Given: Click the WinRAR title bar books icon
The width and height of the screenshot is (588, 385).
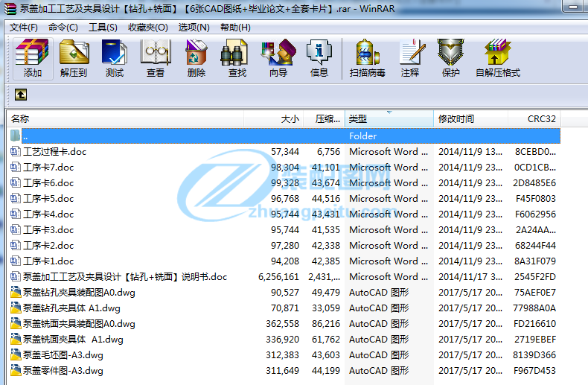Looking at the screenshot, I should 10,9.
